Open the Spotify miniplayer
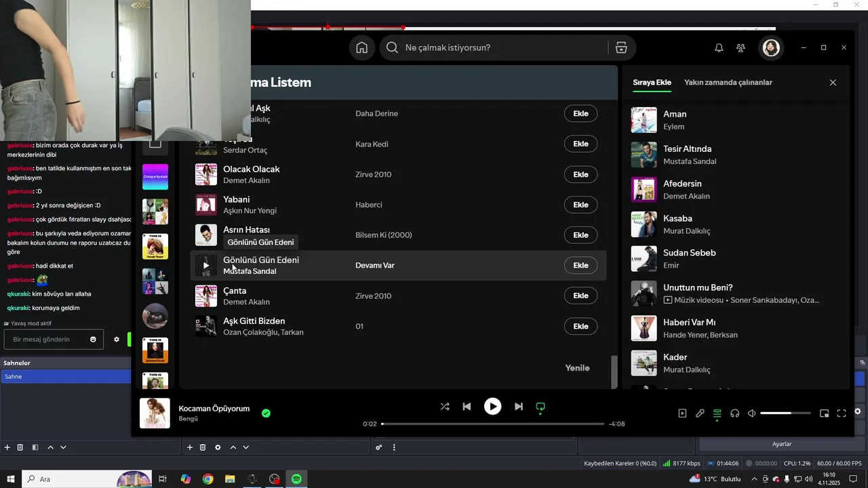 click(x=824, y=413)
